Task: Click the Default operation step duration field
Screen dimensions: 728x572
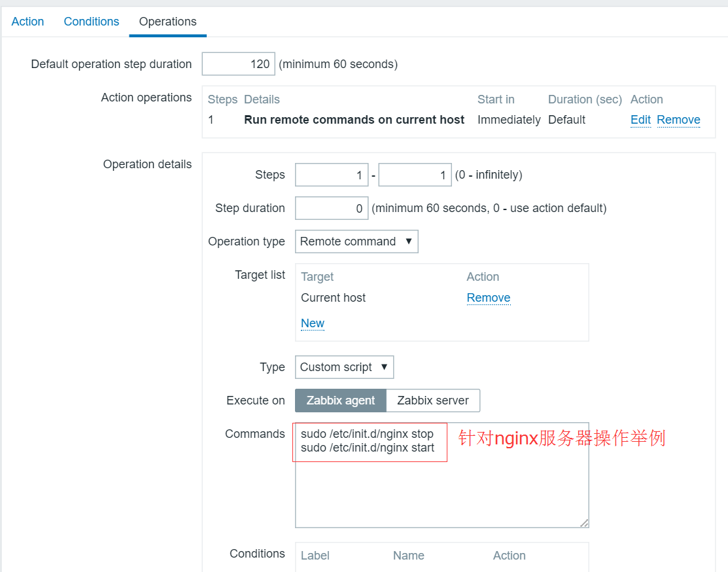Action: [x=238, y=63]
